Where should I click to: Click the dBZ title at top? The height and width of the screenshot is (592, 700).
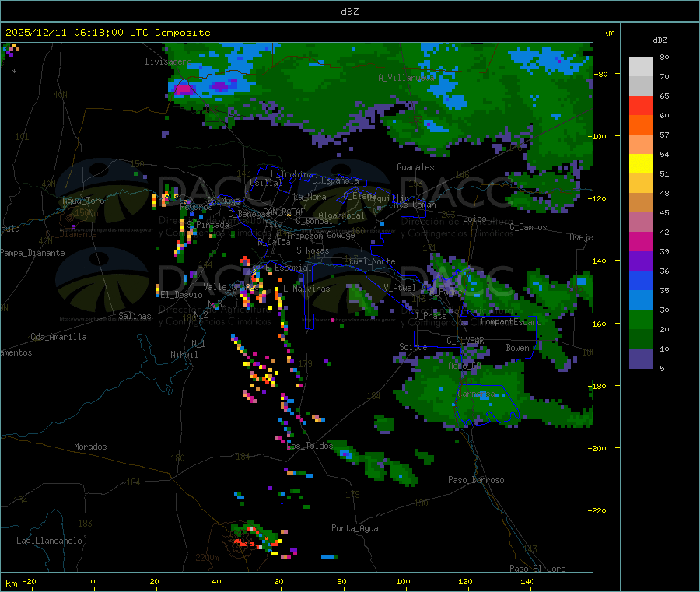pyautogui.click(x=349, y=11)
